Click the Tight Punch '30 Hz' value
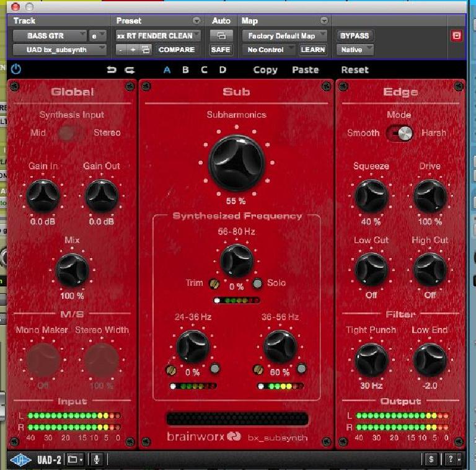This screenshot has height=470, width=476. pyautogui.click(x=371, y=386)
